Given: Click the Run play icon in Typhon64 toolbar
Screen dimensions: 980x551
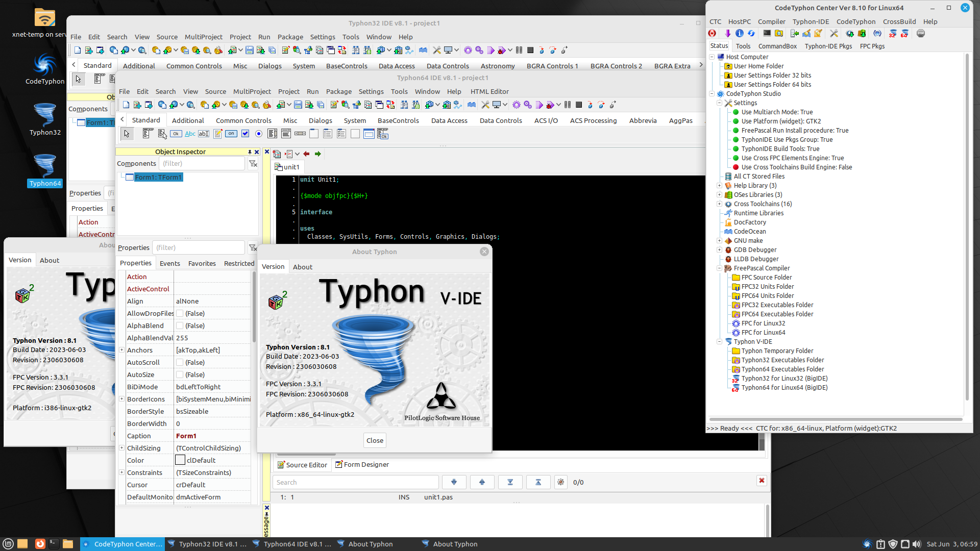Looking at the screenshot, I should pos(539,105).
